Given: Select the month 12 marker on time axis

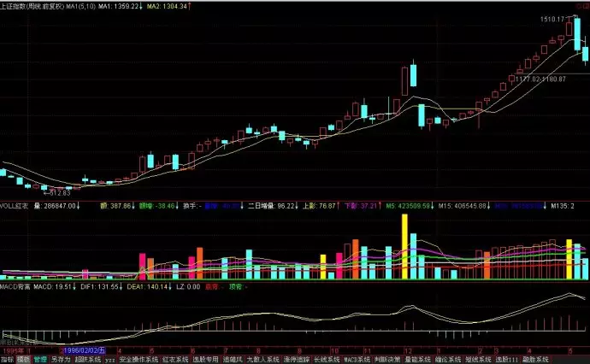Looking at the screenshot, I should click(408, 351).
